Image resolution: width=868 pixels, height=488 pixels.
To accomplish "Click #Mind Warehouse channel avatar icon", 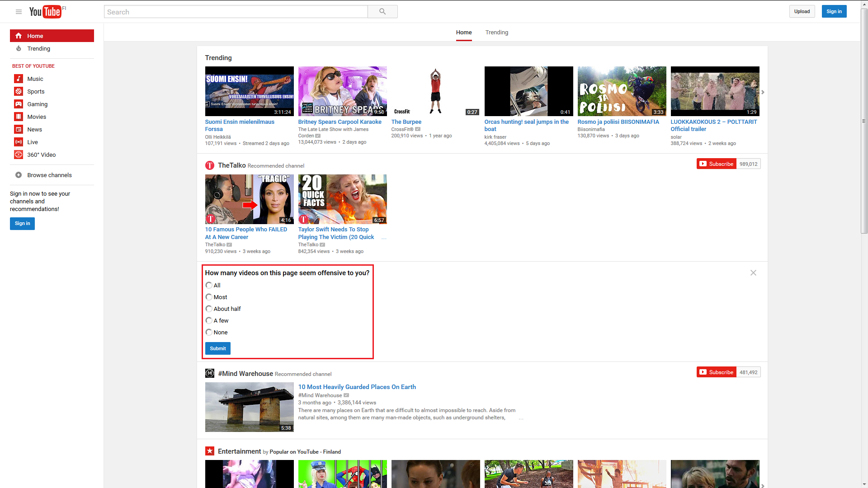I will click(210, 373).
